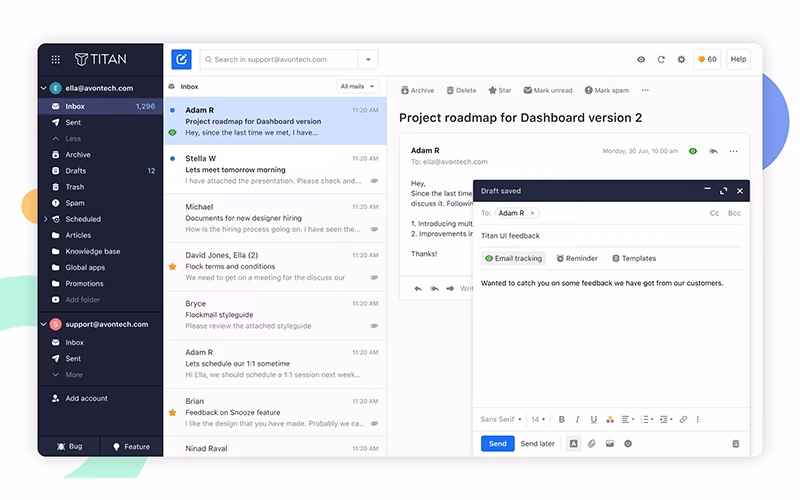Click in the Search in support@avontech.com field
The width and height of the screenshot is (800, 500).
(x=279, y=60)
